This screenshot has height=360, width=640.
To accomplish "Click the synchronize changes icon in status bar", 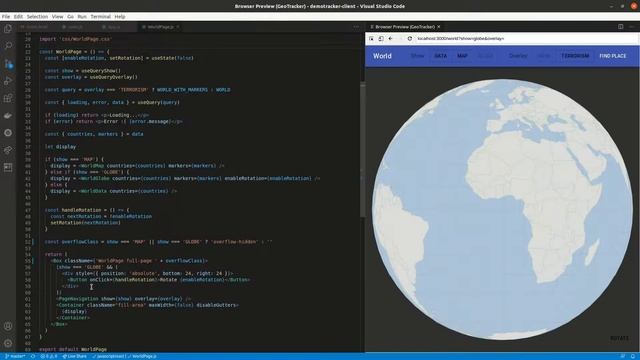I will tap(33, 356).
